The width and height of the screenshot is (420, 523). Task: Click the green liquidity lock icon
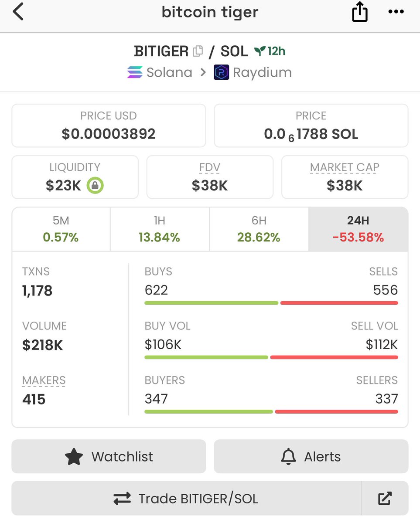tap(95, 186)
